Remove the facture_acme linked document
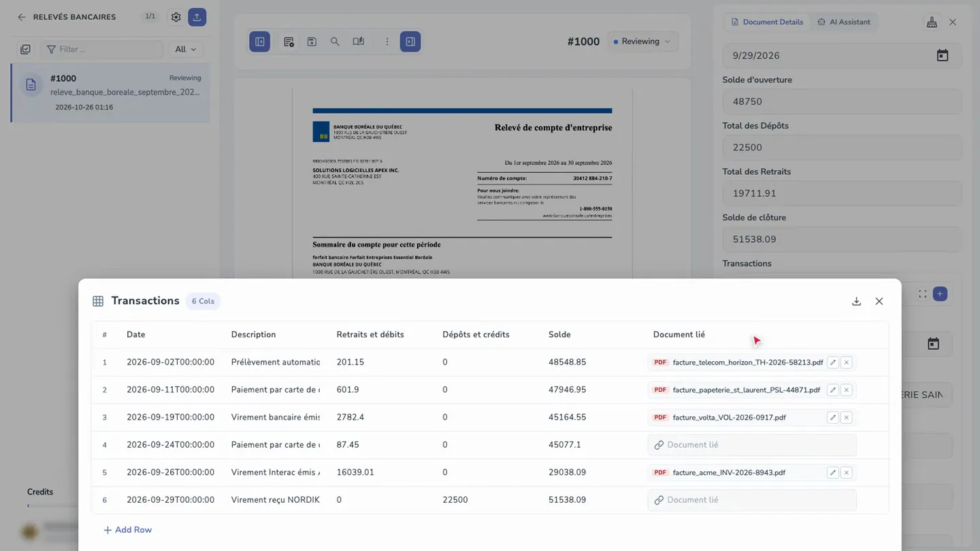The height and width of the screenshot is (551, 980). click(847, 473)
